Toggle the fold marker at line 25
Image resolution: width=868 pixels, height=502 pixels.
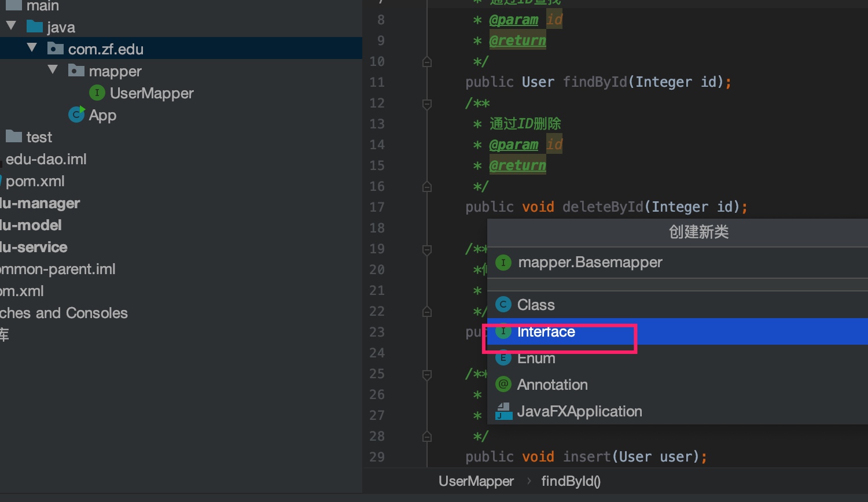[x=427, y=374]
